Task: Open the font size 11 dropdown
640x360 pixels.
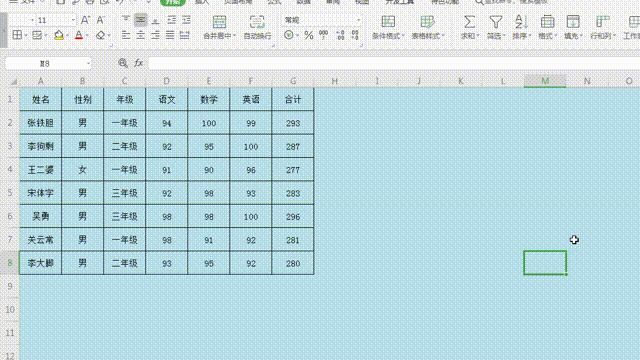Action: [x=73, y=20]
